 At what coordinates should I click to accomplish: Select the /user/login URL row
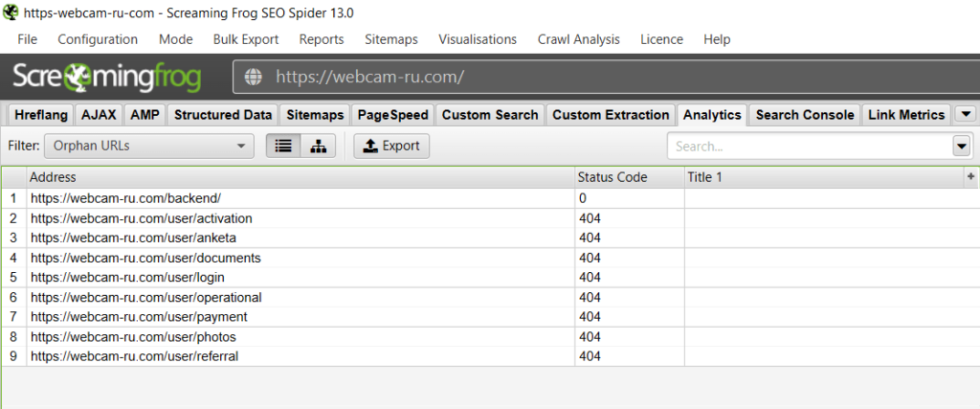tap(490, 277)
